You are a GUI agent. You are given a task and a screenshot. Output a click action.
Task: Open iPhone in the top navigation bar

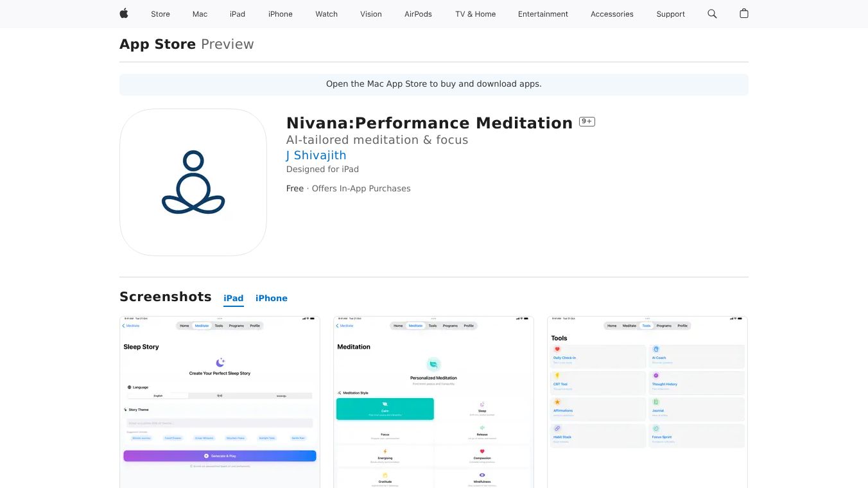point(281,14)
